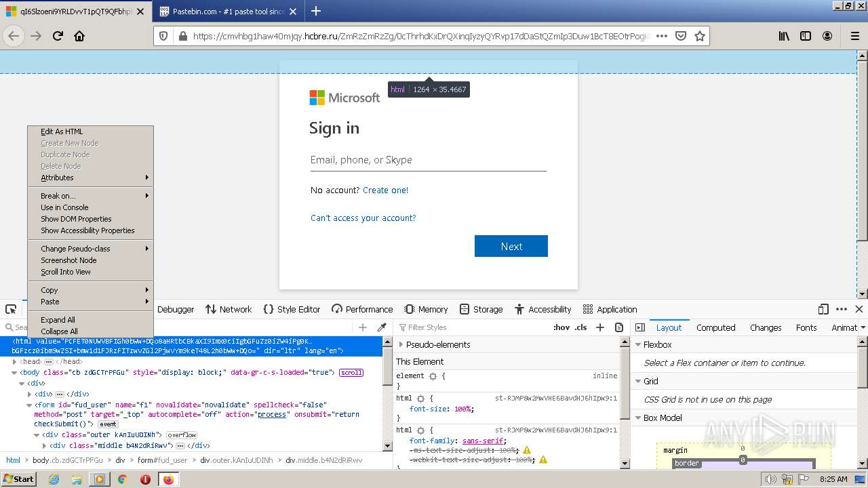Open the Library icon in Firefox toolbar
Screen dimensions: 868x488
point(784,36)
